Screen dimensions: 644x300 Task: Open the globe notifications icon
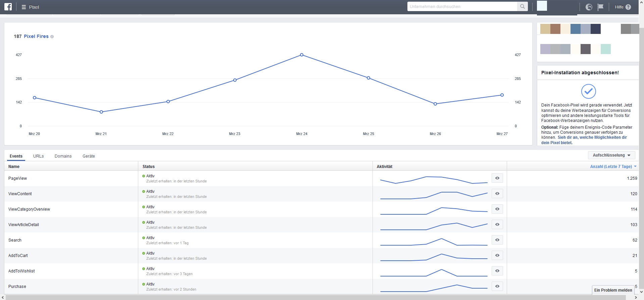point(589,7)
